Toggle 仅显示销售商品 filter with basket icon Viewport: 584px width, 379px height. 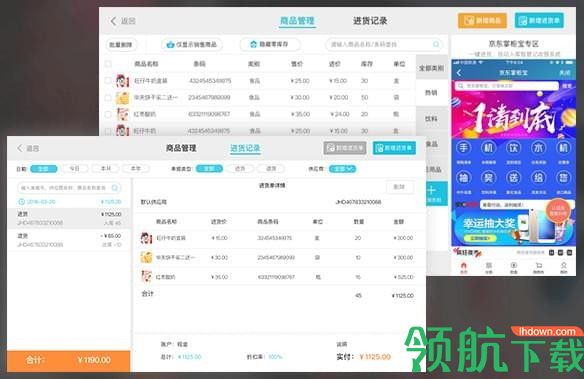192,45
